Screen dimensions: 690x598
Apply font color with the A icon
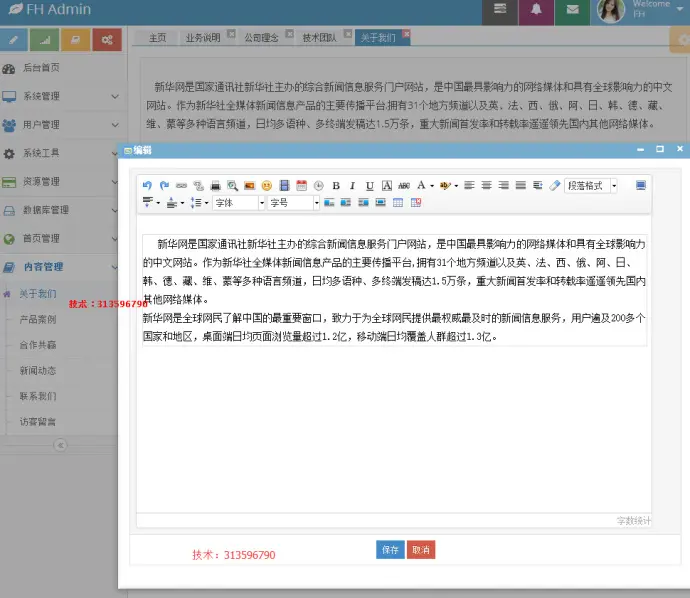[422, 185]
